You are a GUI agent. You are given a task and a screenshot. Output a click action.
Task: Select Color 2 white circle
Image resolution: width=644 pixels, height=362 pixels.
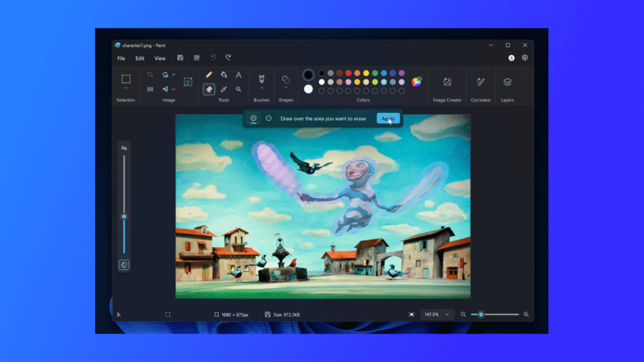point(308,89)
